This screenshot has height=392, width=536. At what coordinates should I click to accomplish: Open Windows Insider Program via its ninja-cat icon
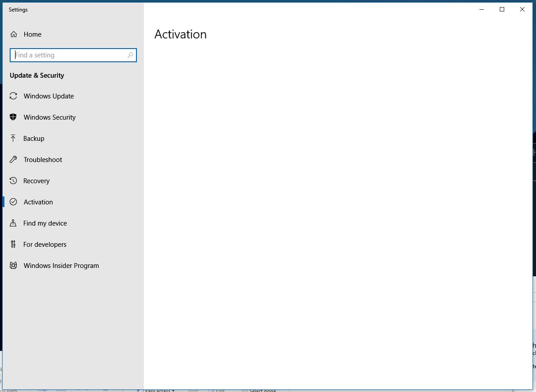14,265
